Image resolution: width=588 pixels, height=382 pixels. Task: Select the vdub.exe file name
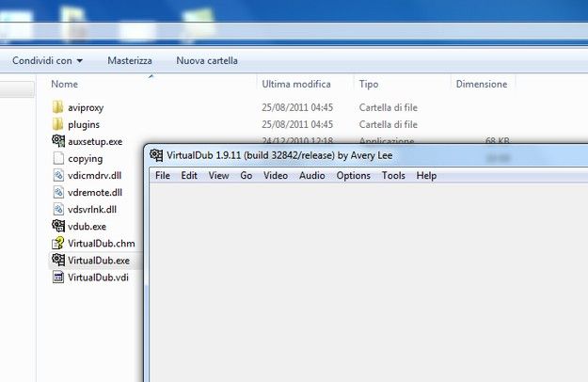click(87, 227)
